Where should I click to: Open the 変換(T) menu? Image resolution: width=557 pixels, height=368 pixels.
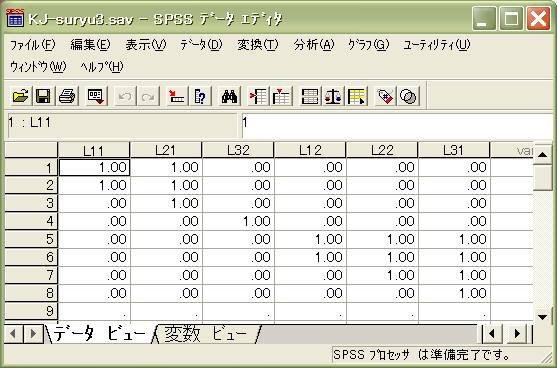(x=258, y=45)
